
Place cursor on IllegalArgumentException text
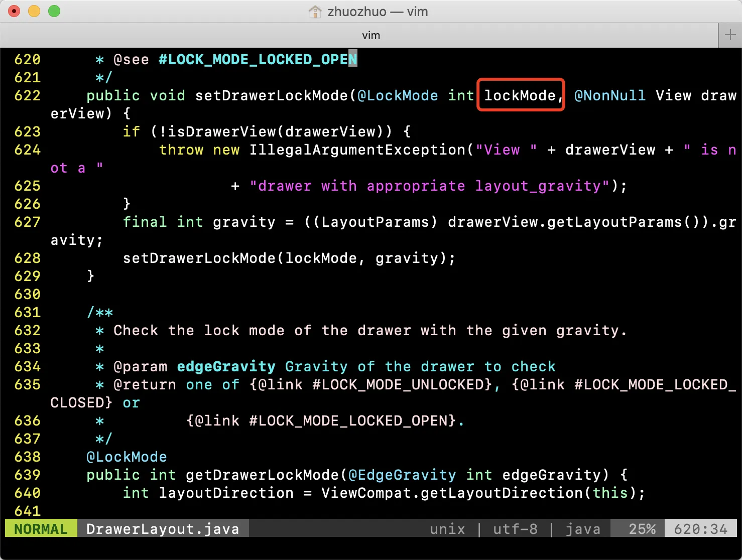click(357, 150)
